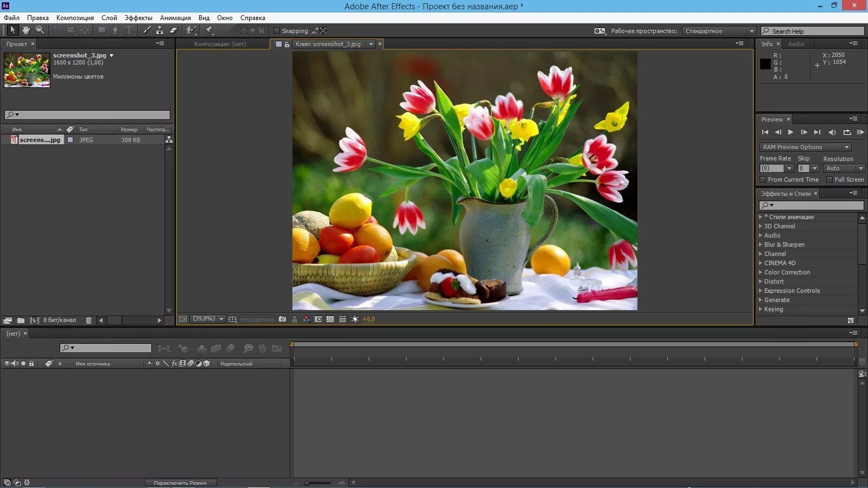Image resolution: width=868 pixels, height=488 pixels.
Task: Check the From Current Time option
Action: pos(763,179)
